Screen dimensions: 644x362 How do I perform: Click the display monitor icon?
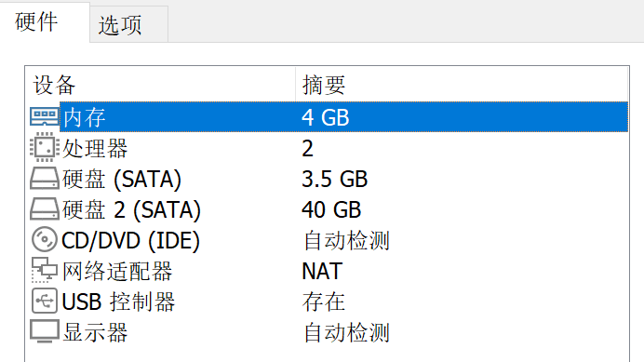[45, 331]
